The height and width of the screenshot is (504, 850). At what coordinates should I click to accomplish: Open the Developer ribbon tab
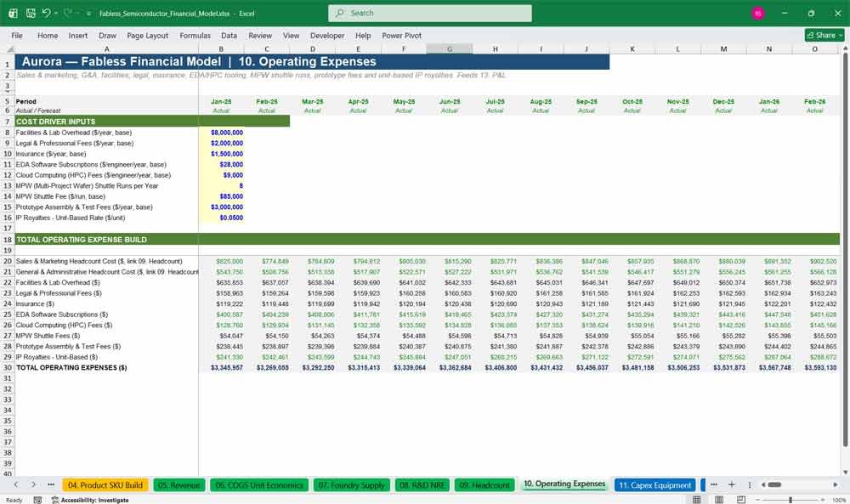click(x=327, y=35)
